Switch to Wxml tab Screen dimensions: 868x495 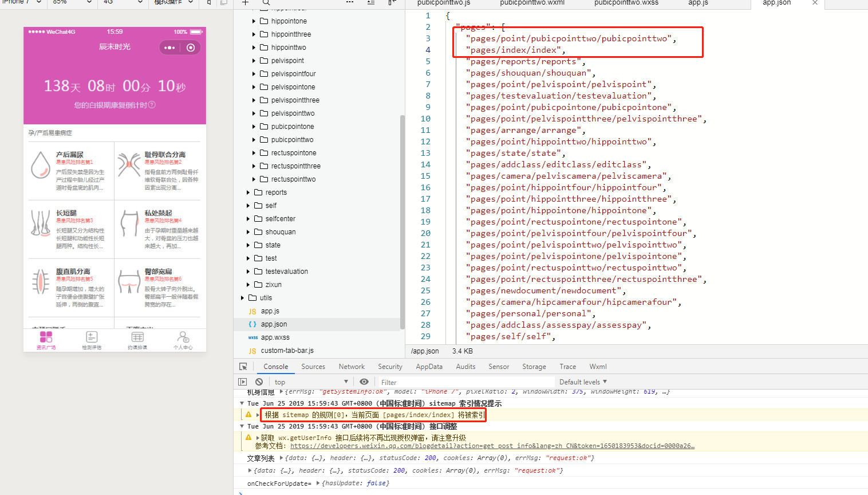598,367
